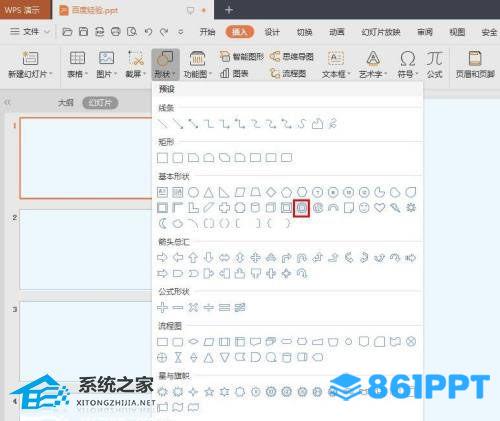Select the right arrow shape

(x=162, y=258)
